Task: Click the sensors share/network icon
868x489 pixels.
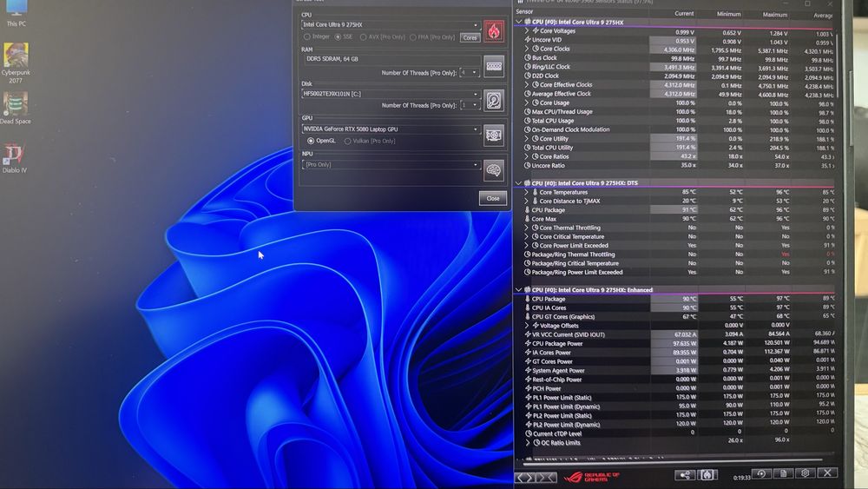Action: [684, 474]
